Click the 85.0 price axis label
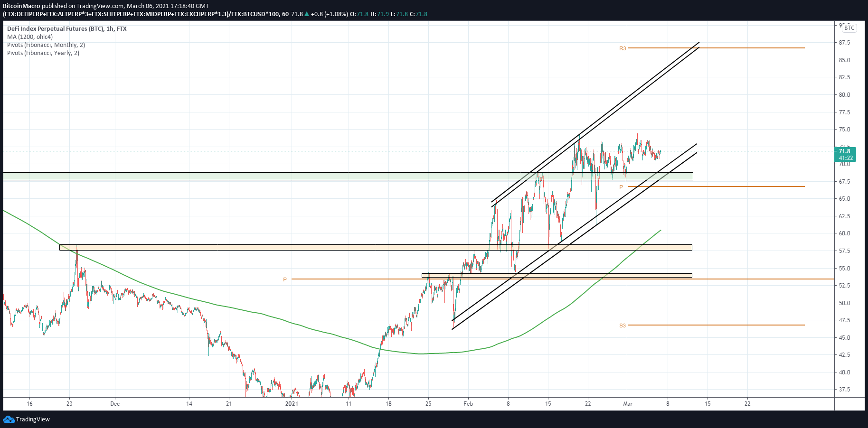868x428 pixels. [x=844, y=60]
